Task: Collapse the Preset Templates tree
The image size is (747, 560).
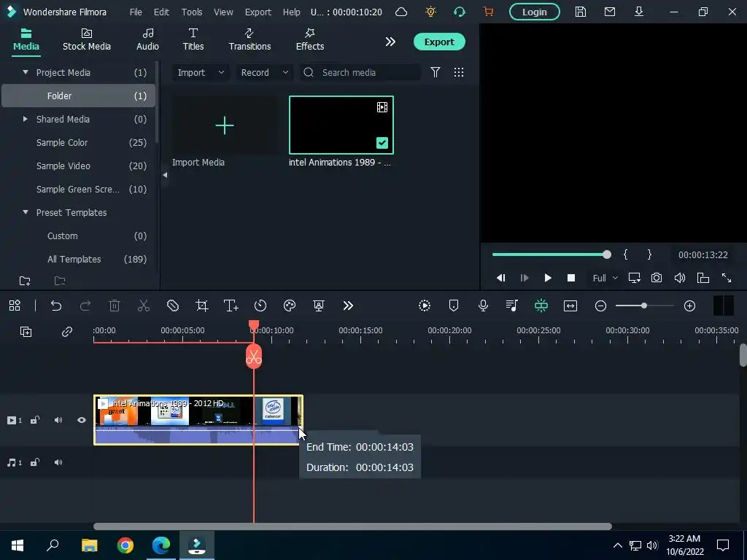Action: coord(26,212)
